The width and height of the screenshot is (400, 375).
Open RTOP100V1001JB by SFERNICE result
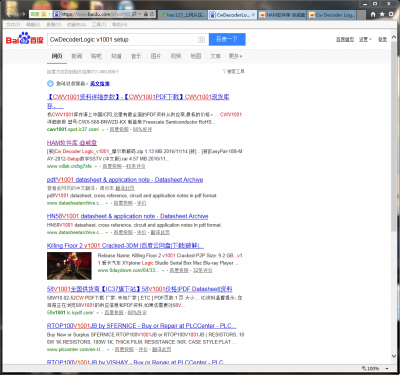point(141,326)
